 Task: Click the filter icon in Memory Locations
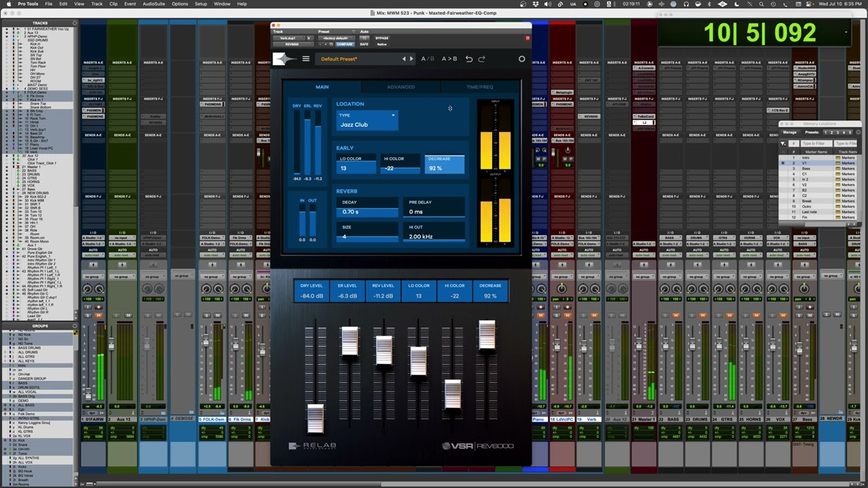point(783,144)
